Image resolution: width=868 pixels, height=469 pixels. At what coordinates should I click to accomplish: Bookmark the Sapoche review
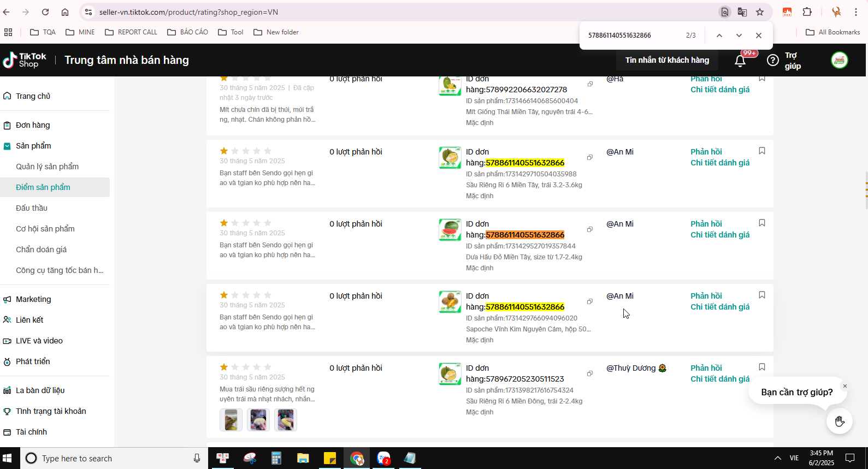pos(762,295)
